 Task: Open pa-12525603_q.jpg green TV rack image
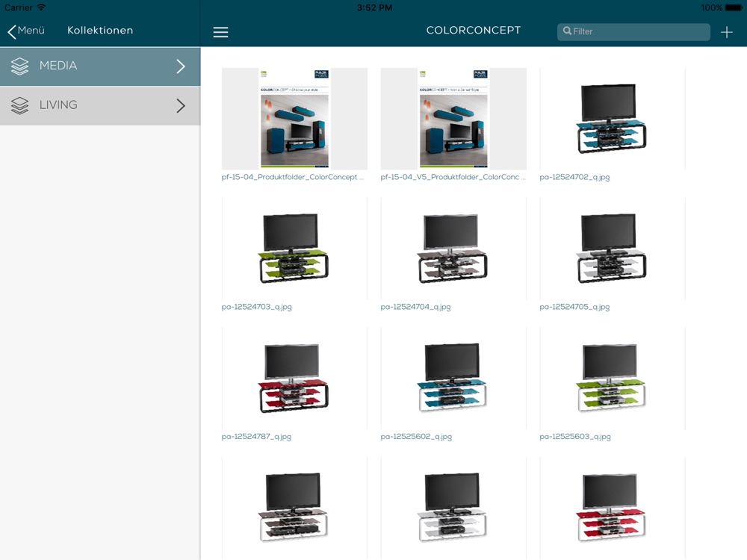[612, 379]
